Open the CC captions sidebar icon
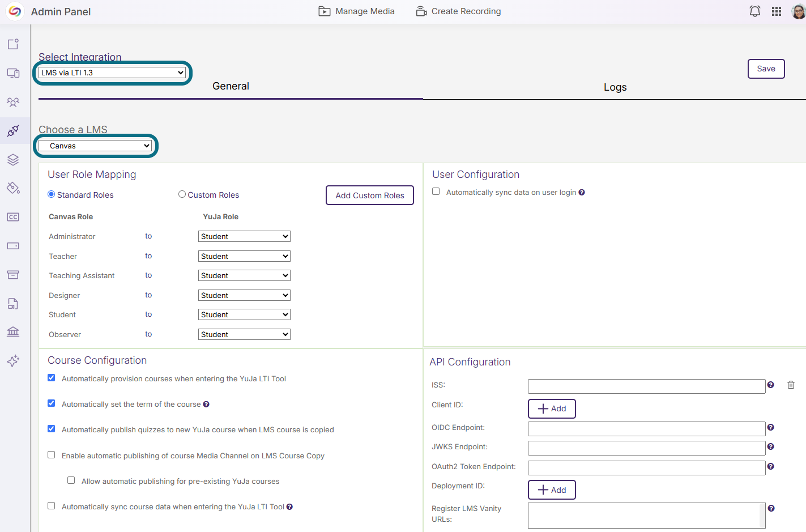This screenshot has height=532, width=806. click(13, 217)
